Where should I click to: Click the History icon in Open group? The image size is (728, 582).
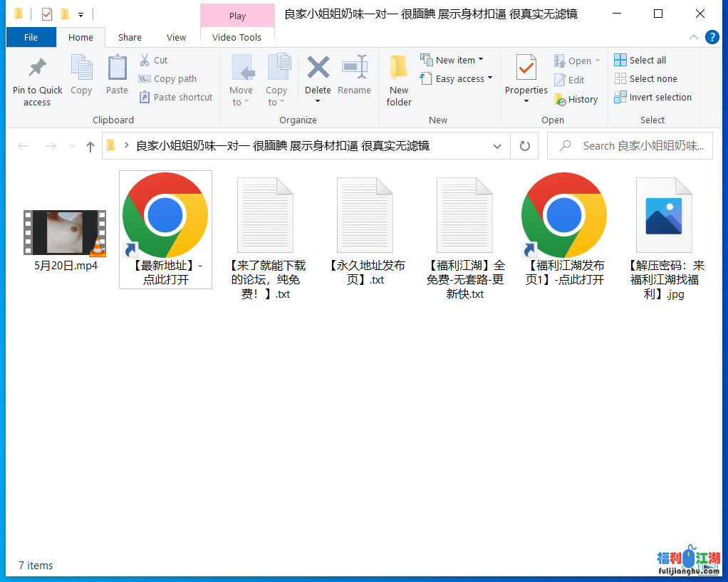[x=560, y=100]
